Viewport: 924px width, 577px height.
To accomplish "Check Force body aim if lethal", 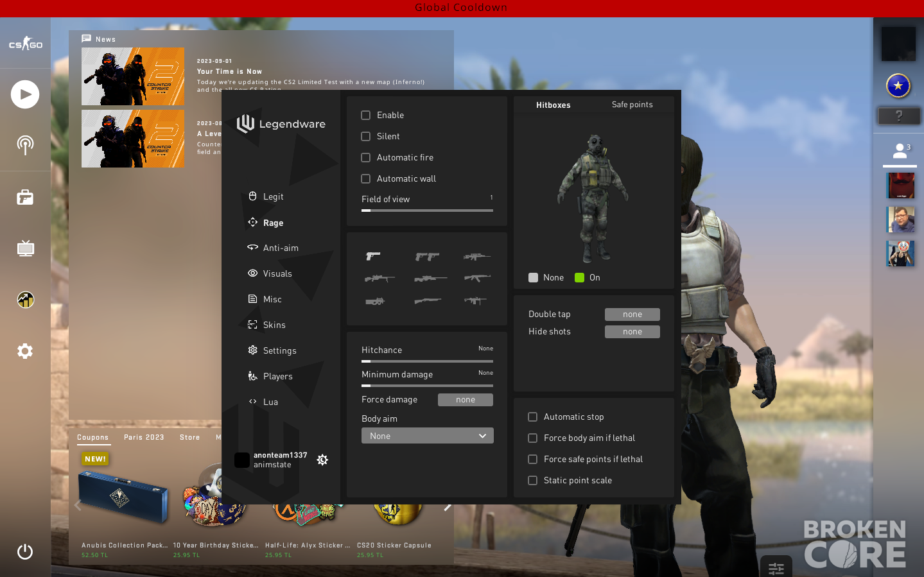I will [x=532, y=438].
